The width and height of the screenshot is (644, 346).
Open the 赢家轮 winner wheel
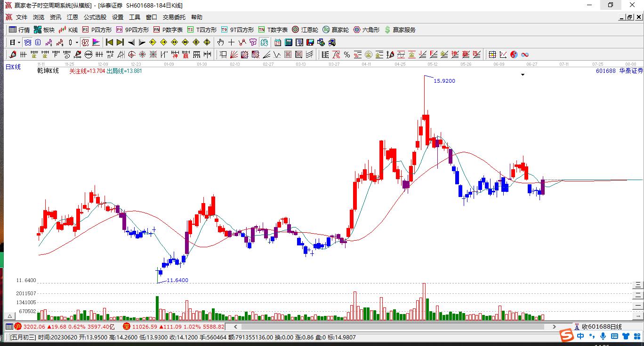336,30
